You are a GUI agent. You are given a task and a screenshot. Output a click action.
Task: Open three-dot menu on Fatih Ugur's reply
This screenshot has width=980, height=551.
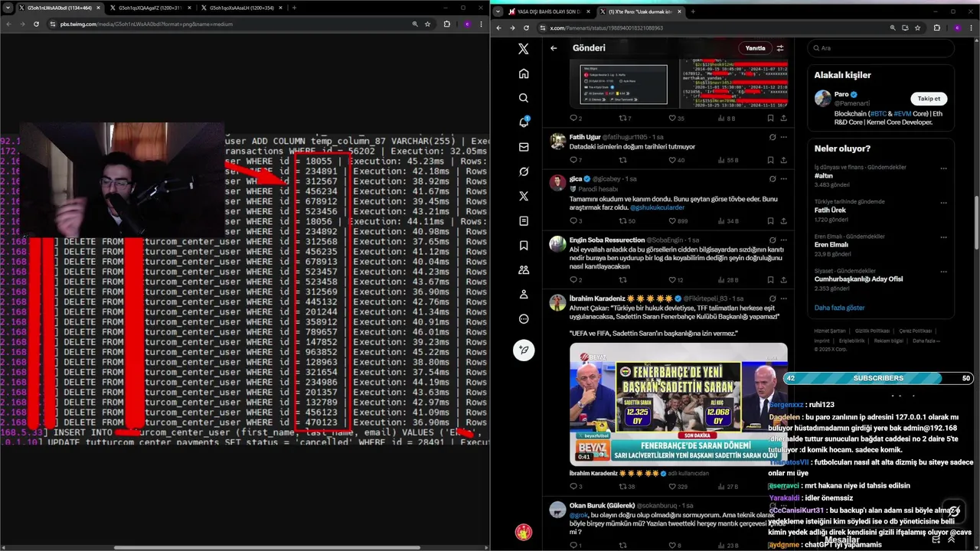(x=783, y=137)
